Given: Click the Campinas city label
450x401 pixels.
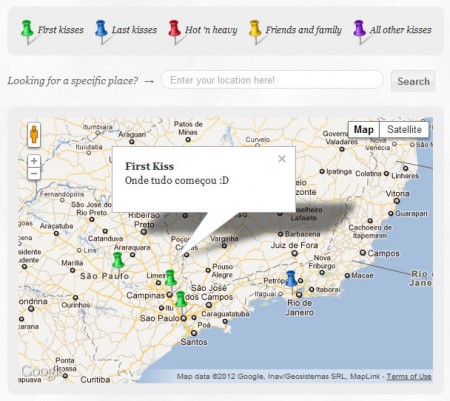Looking at the screenshot, I should click(145, 296).
